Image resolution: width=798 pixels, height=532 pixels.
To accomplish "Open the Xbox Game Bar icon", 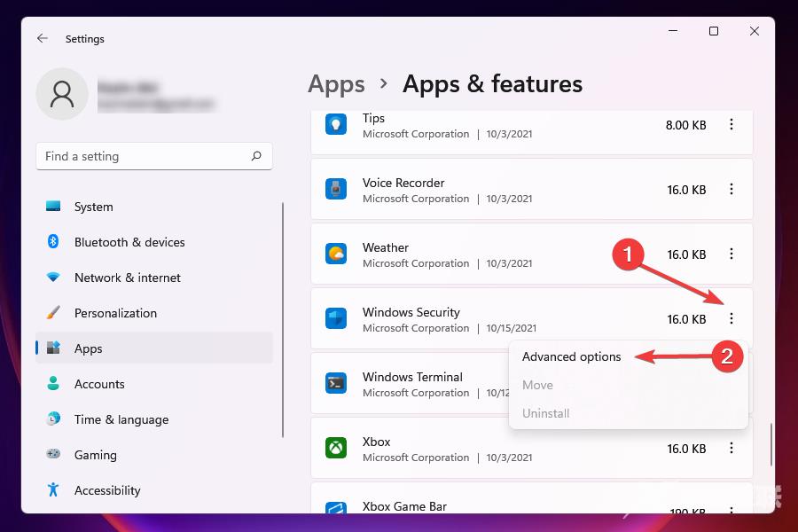I will tap(336, 507).
